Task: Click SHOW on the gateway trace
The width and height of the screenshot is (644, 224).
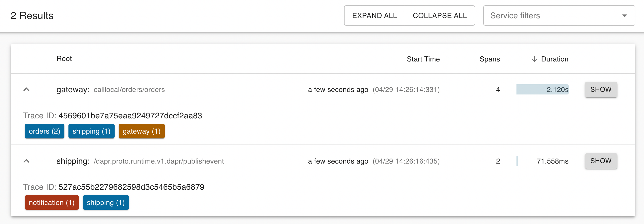Action: click(x=601, y=89)
